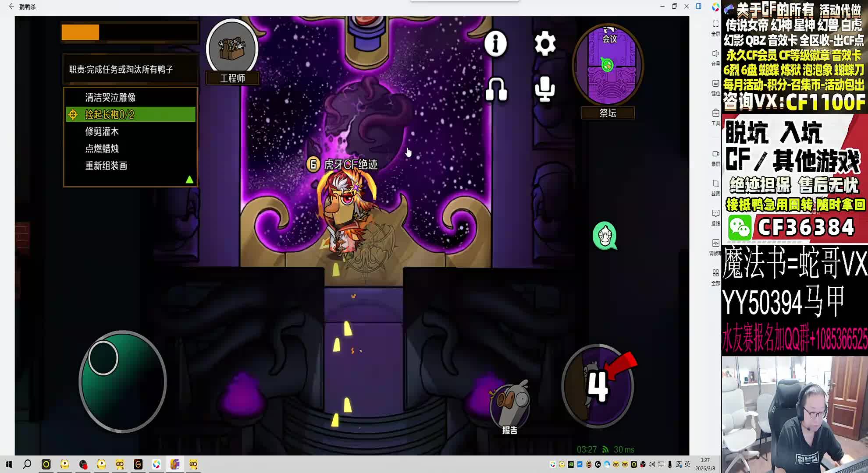Viewport: 868px width, 473px height.
Task: Open the game info button
Action: (495, 43)
